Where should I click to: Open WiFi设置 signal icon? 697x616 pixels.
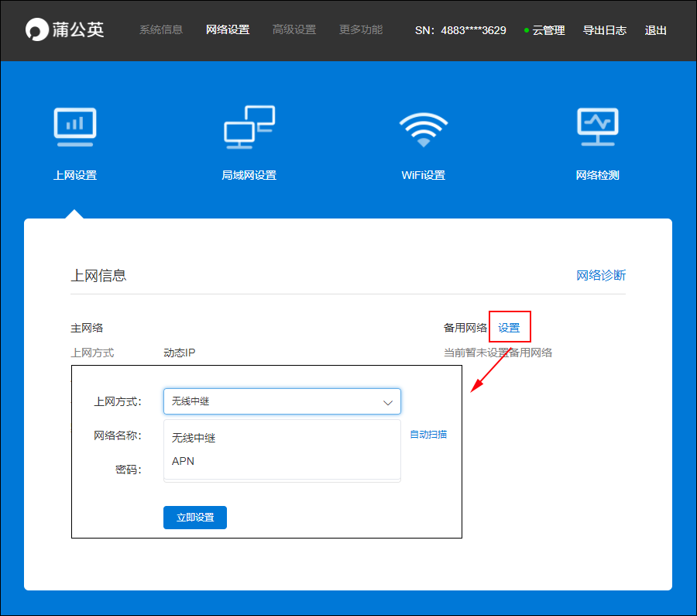pos(423,129)
